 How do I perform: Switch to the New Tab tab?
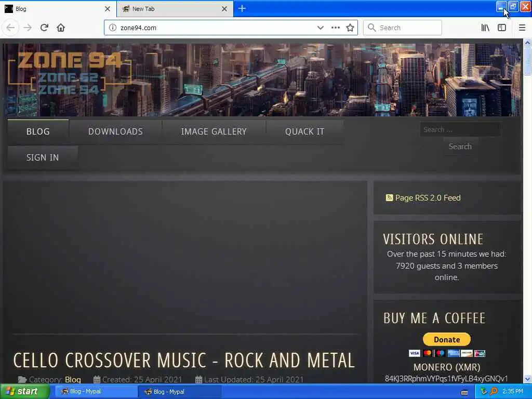coord(175,9)
